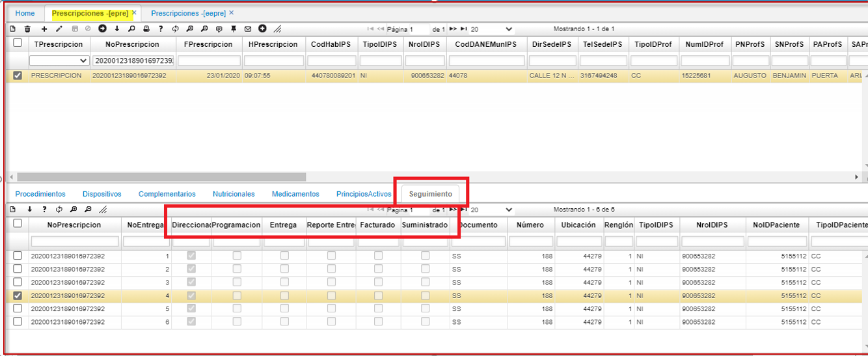Click the comment bubble icon in top toolbar

pos(219,29)
